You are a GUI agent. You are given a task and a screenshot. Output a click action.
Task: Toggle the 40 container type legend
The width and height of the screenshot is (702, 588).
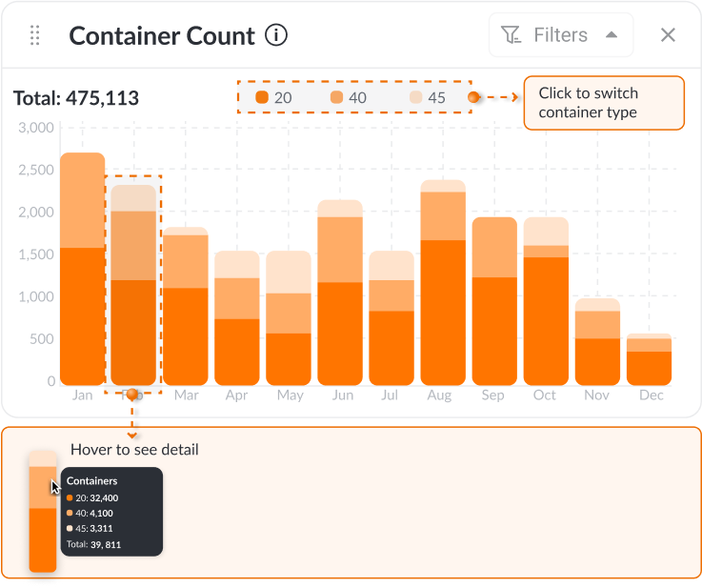(349, 97)
